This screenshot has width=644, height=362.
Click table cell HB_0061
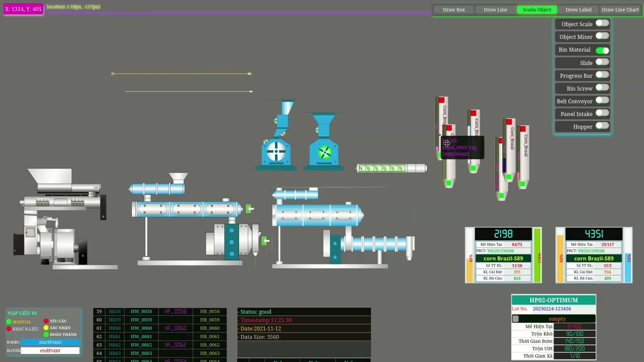click(210, 337)
